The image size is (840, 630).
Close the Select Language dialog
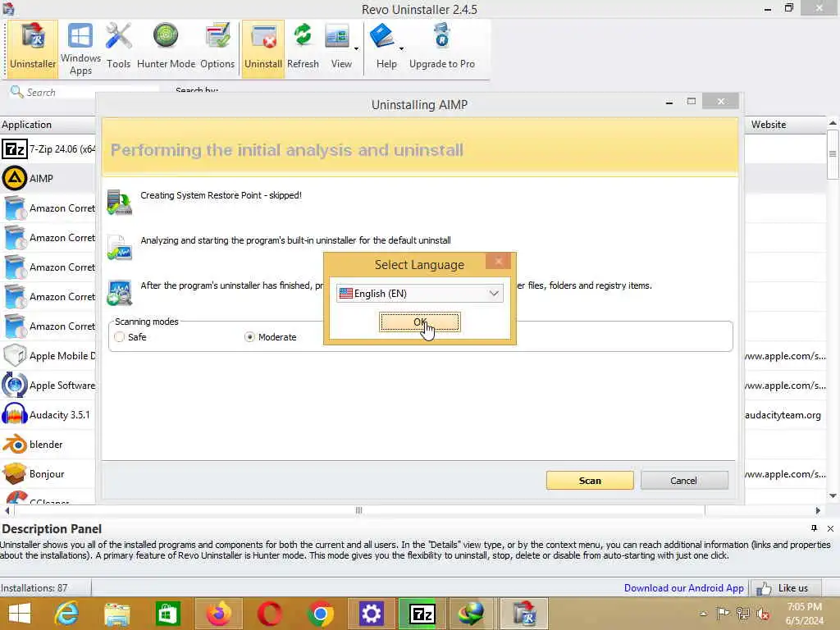498,261
